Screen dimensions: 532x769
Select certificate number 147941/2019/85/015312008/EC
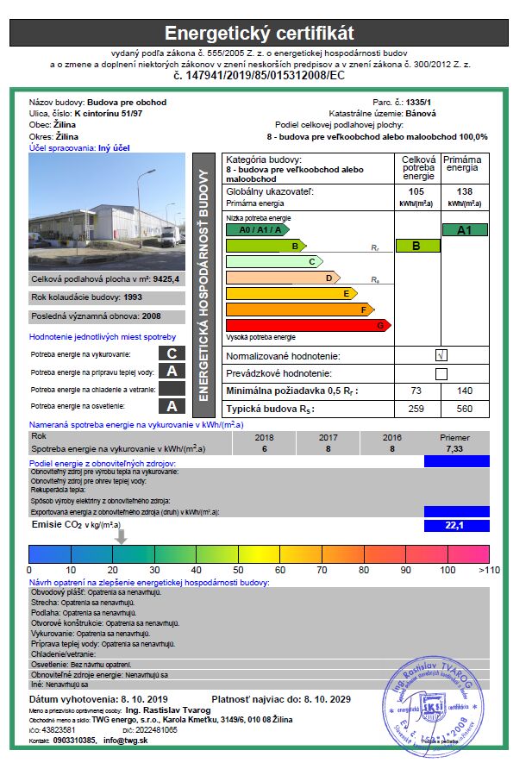[x=260, y=76]
